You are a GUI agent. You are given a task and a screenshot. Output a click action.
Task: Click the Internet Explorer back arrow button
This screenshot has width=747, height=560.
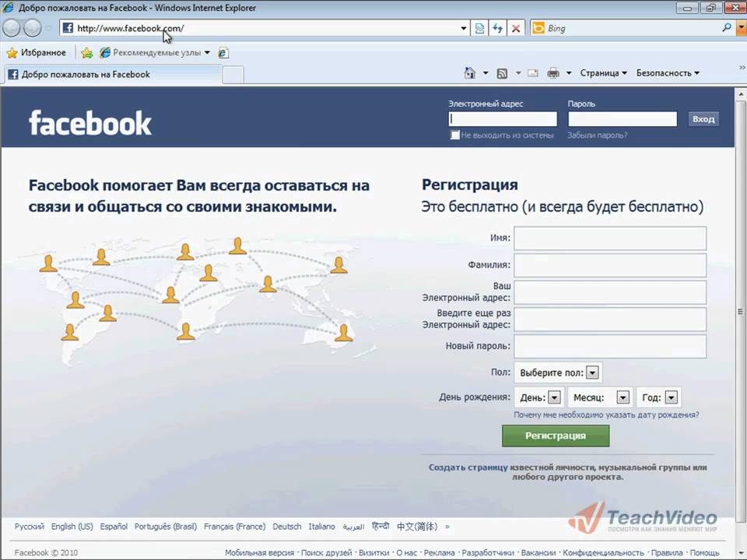coord(11,28)
